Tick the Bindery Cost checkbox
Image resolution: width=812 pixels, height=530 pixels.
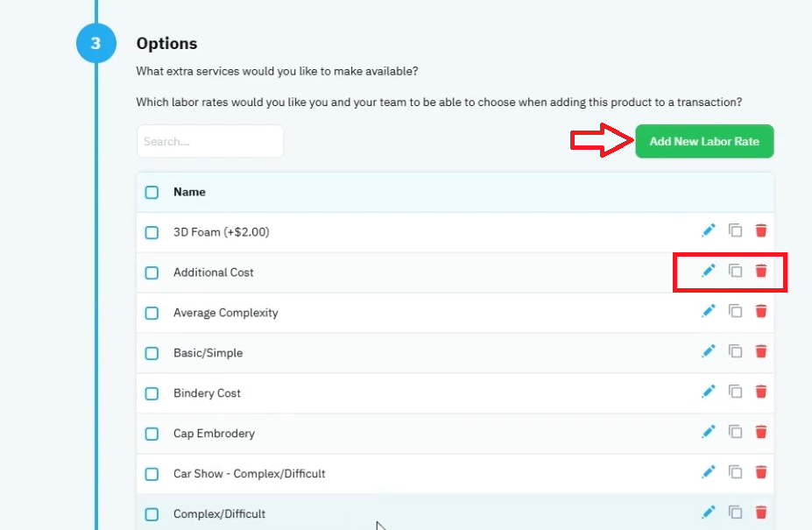coord(152,393)
